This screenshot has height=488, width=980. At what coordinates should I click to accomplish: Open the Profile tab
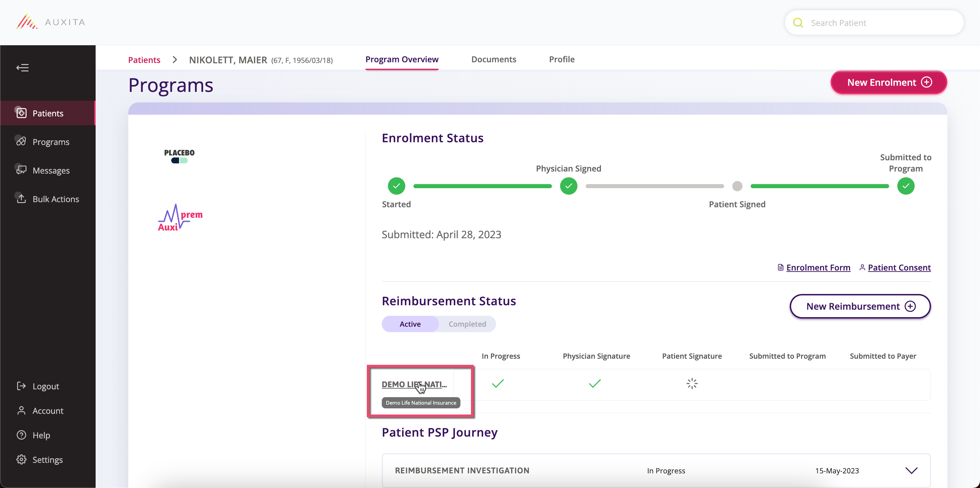click(x=561, y=59)
